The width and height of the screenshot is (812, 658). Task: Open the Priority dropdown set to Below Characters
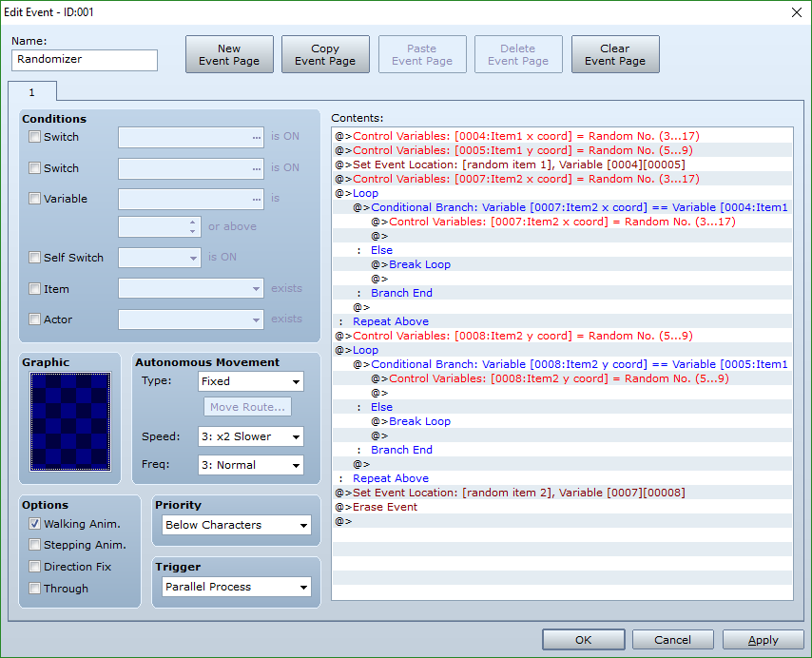coord(237,525)
